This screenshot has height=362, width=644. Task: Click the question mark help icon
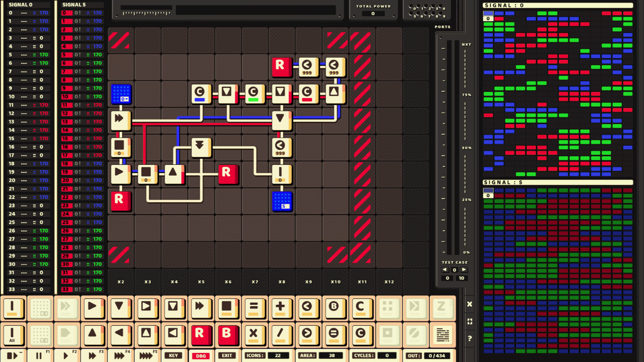coord(470,338)
